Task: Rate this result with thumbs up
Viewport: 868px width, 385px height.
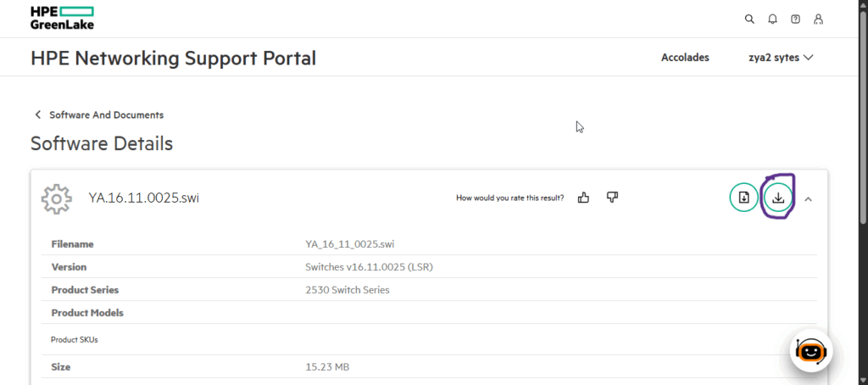Action: 583,198
